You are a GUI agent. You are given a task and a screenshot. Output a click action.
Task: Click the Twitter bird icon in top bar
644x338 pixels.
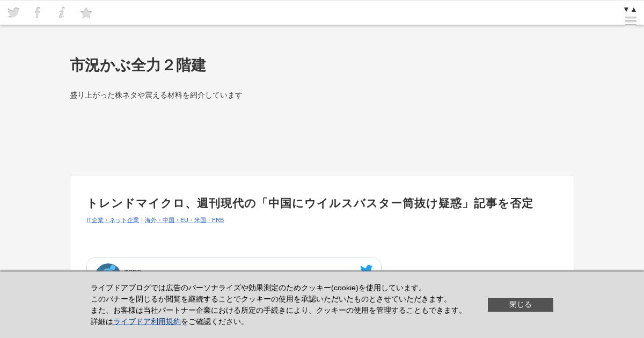pyautogui.click(x=13, y=12)
